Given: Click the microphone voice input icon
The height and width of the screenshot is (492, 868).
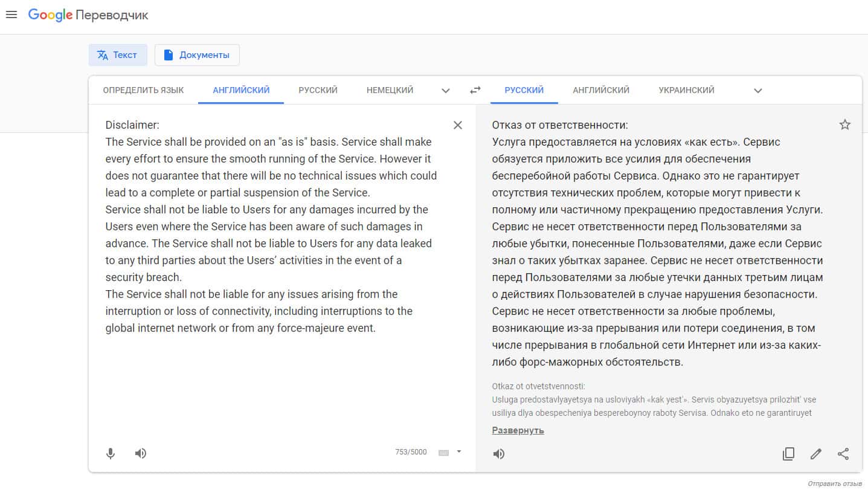Looking at the screenshot, I should tap(111, 453).
